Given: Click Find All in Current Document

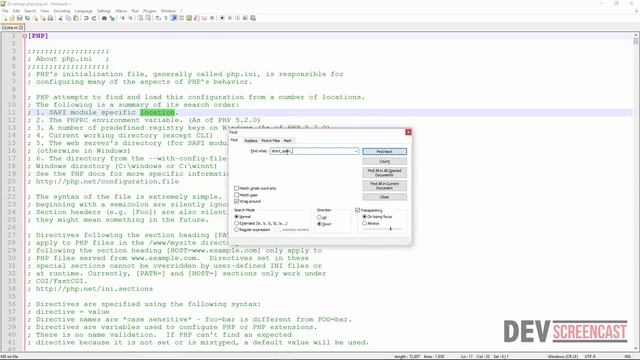Looking at the screenshot, I should click(x=384, y=186).
